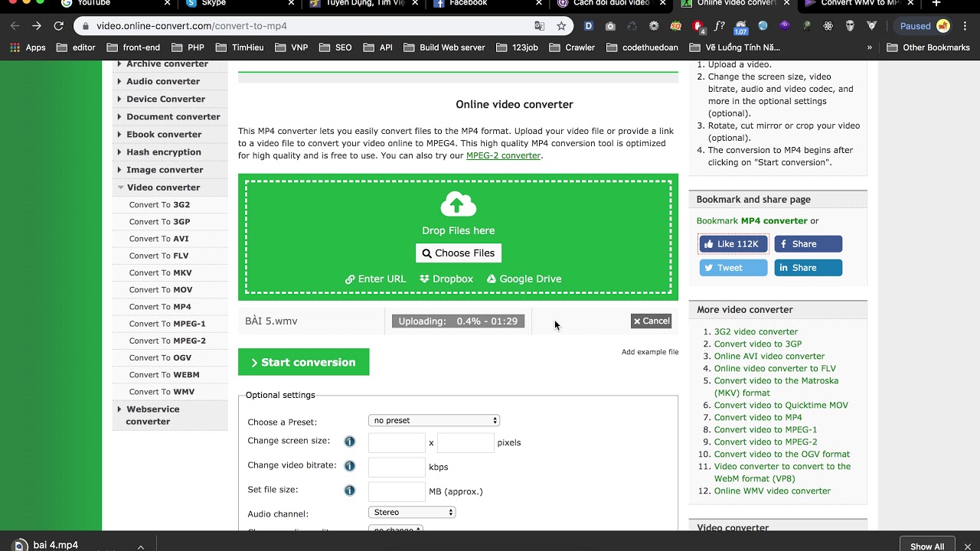Click the browser forward arrow
This screenshot has width=980, height=551.
36,26
